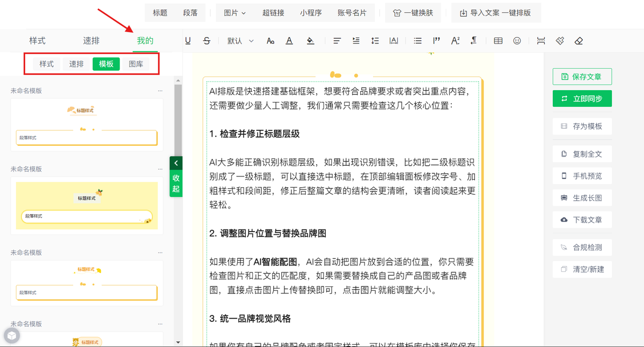This screenshot has height=347, width=644.
Task: Click the template scrollbar up arrow
Action: 178,80
